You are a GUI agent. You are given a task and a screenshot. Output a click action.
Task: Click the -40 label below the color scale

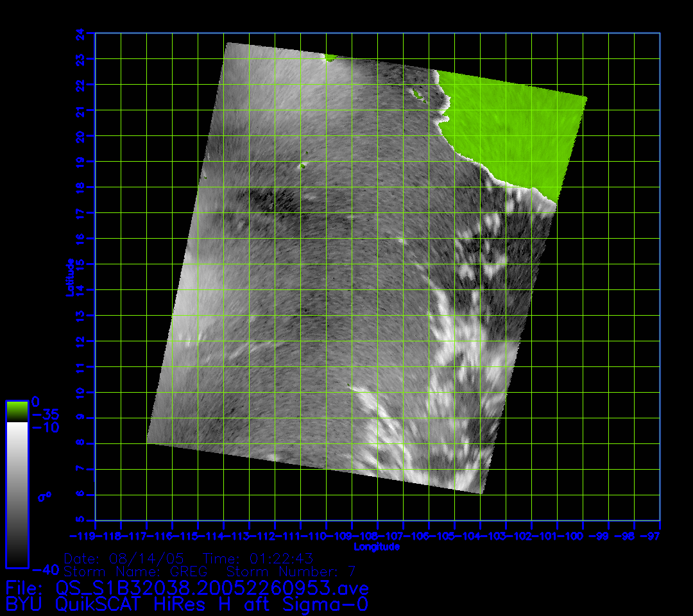pyautogui.click(x=45, y=569)
